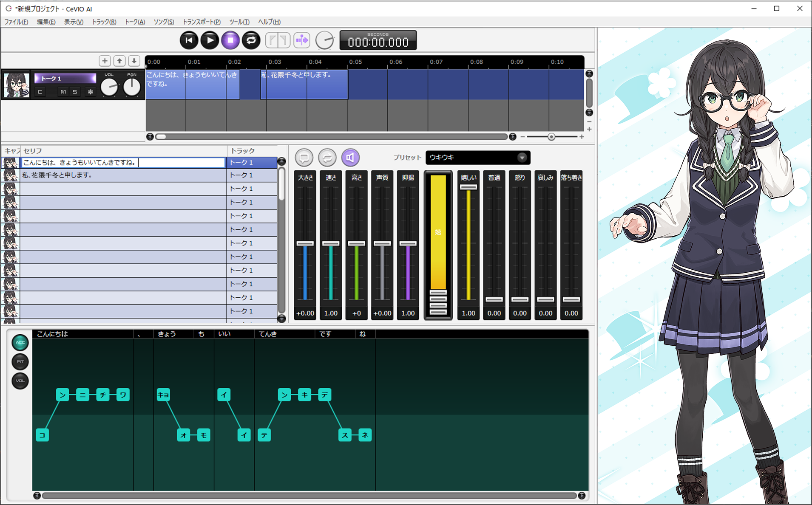
Task: Switch to PIT pitch edit mode
Action: point(20,361)
